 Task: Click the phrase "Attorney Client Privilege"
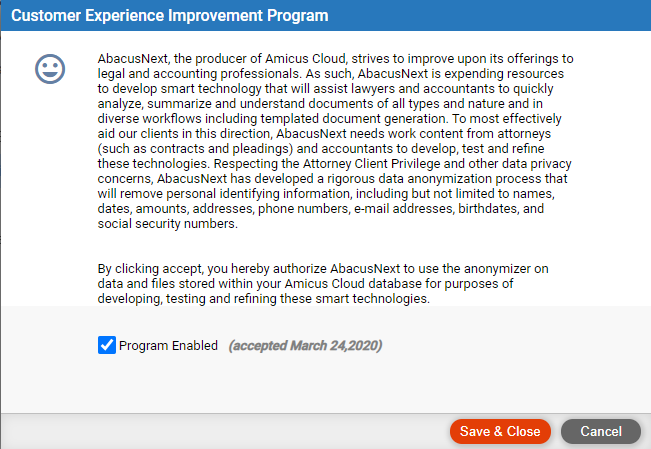[371, 164]
